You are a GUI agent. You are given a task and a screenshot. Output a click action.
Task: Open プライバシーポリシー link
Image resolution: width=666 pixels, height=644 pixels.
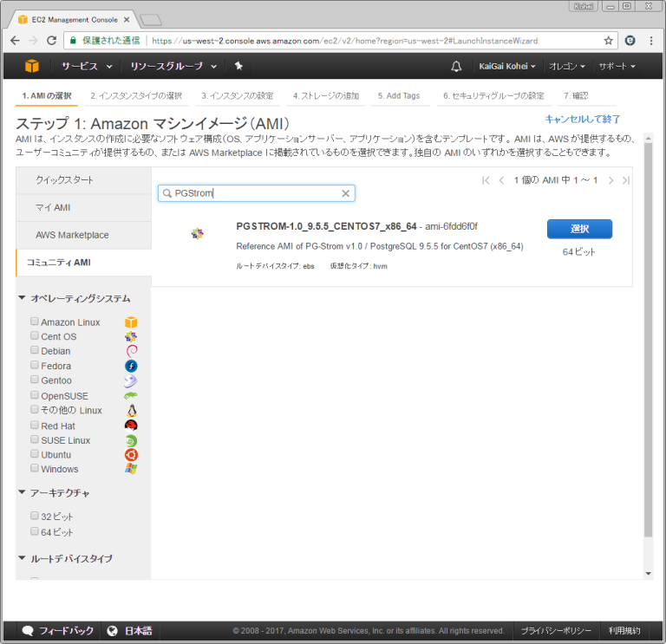(x=556, y=631)
